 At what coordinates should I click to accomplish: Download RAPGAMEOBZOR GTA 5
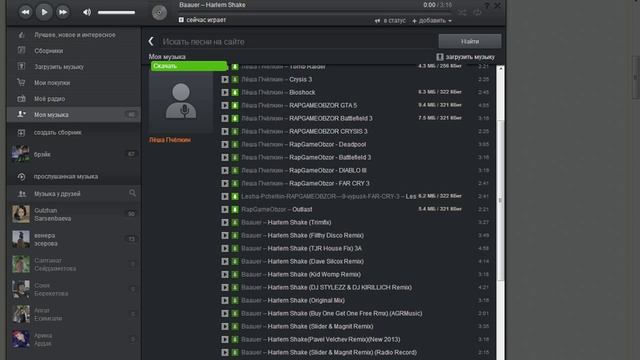(235, 106)
